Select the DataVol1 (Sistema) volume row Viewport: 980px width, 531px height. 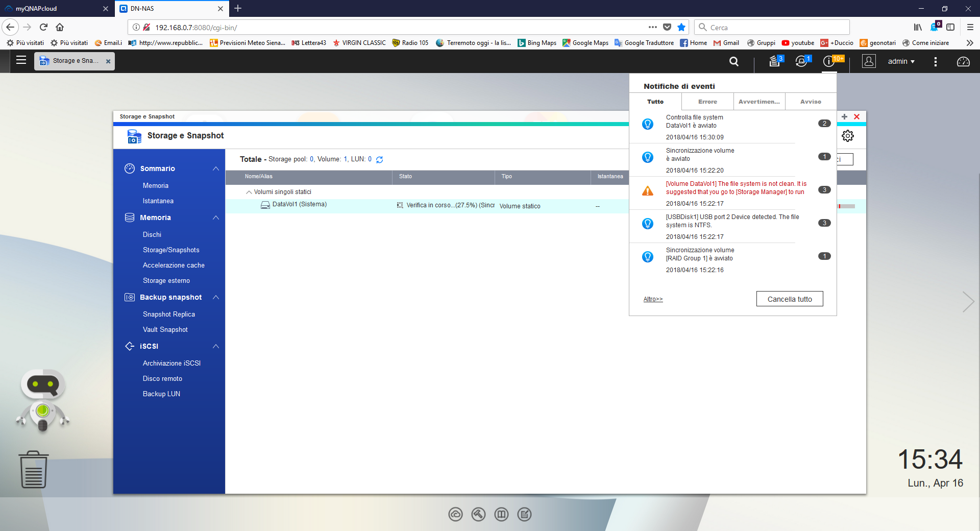(299, 205)
